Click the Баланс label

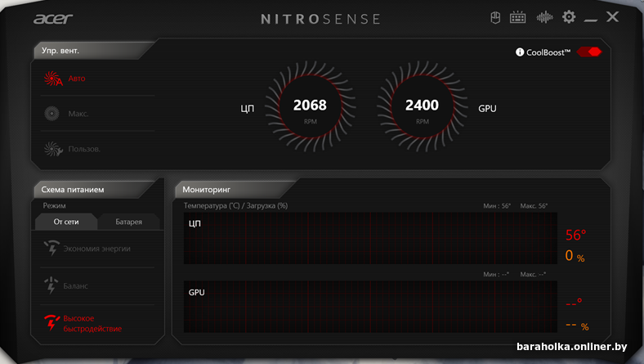(75, 285)
